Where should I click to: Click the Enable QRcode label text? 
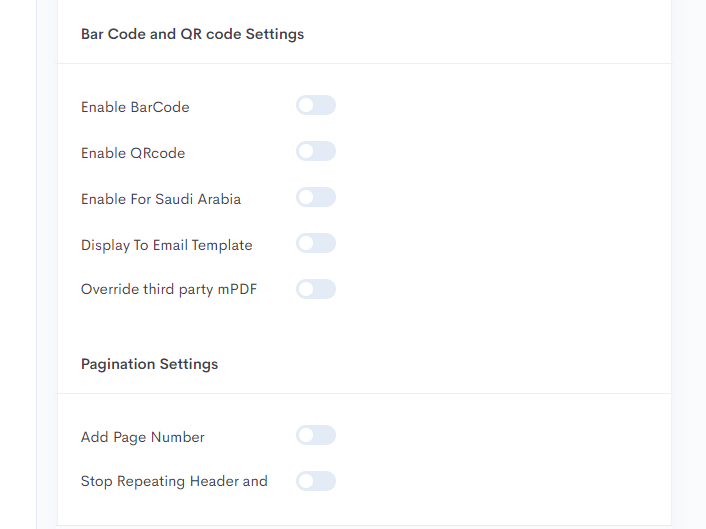[x=133, y=153]
